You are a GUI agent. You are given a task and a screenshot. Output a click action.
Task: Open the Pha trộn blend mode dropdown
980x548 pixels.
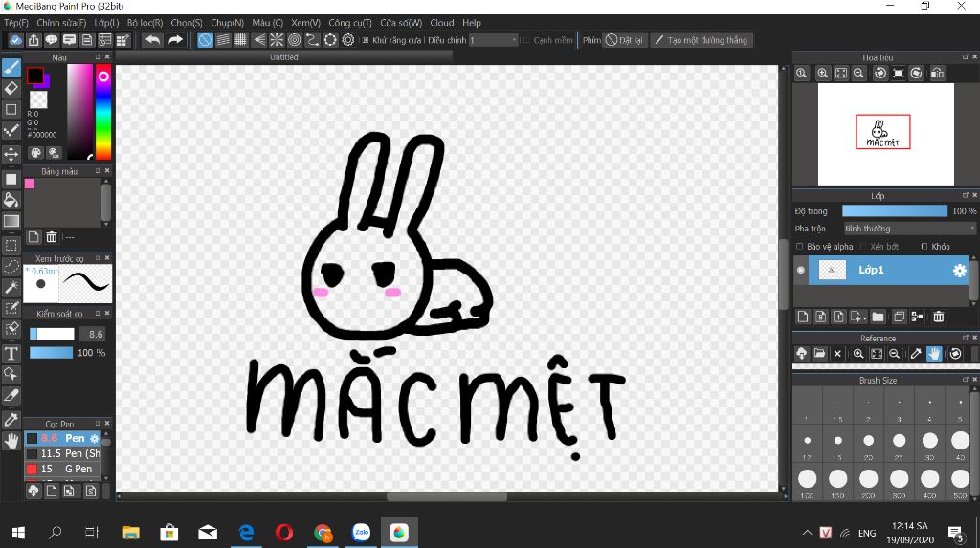[x=909, y=229]
